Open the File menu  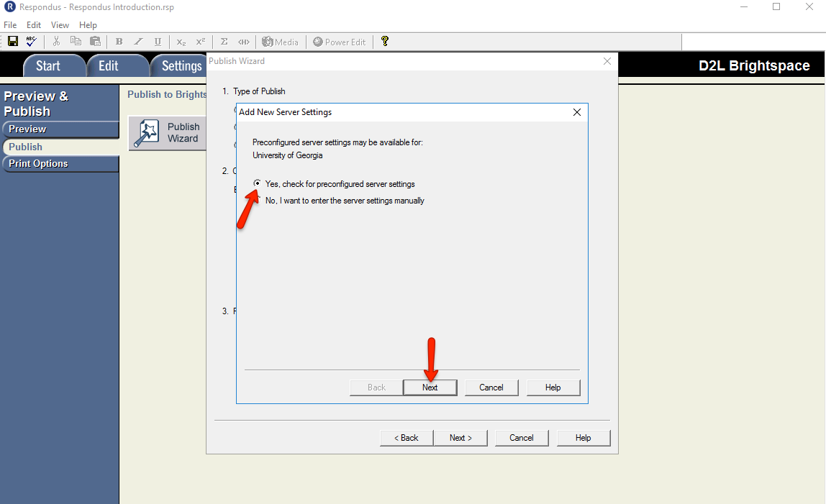pyautogui.click(x=10, y=24)
